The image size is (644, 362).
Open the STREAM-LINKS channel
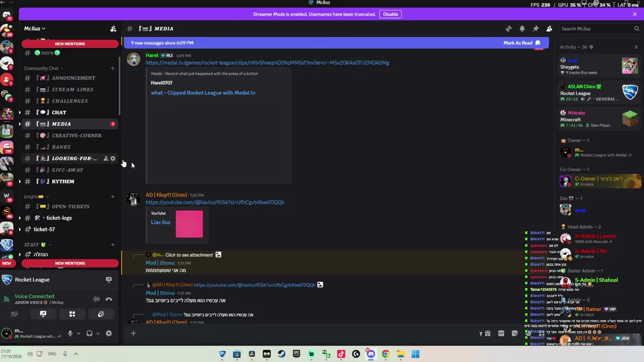69,89
